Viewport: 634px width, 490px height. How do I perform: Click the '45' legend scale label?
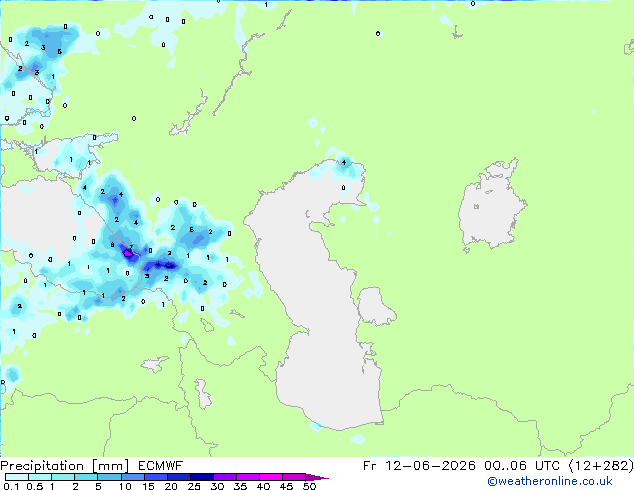click(286, 486)
